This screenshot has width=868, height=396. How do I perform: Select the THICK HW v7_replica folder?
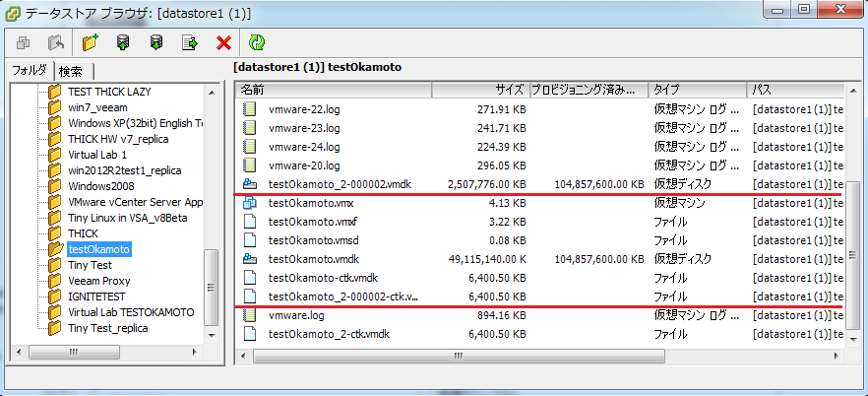pyautogui.click(x=118, y=139)
